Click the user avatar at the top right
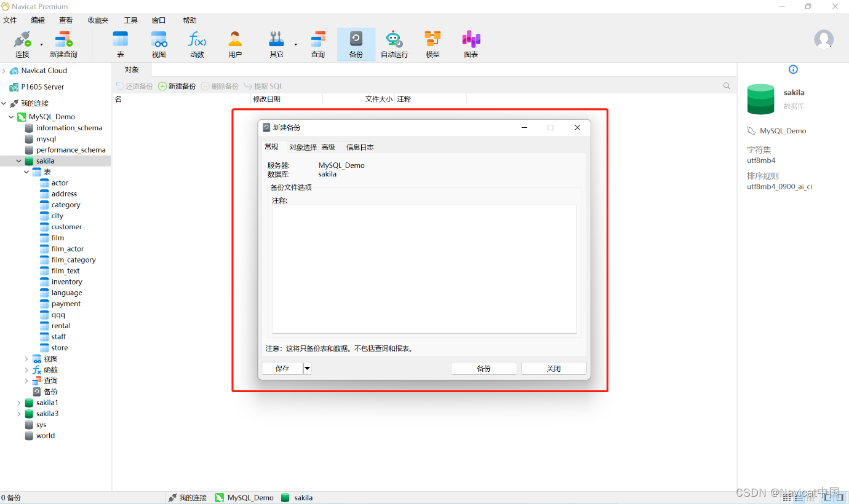The image size is (849, 504). coord(824,39)
